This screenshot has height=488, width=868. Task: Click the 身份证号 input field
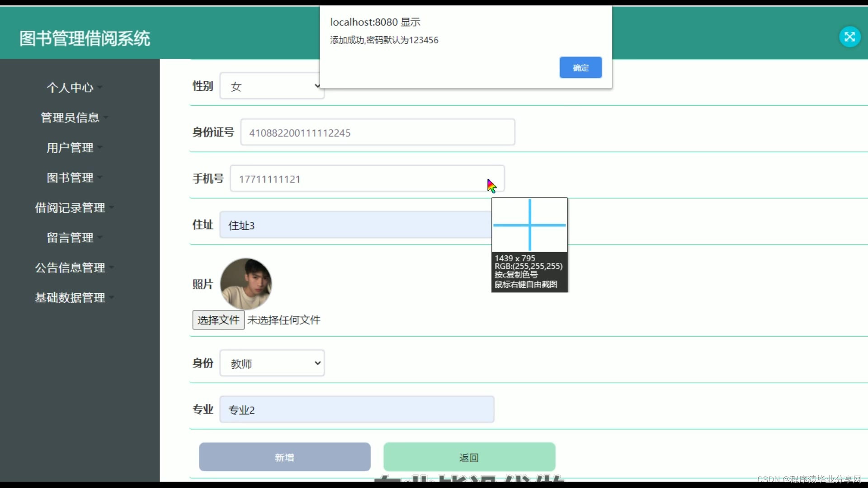click(377, 132)
